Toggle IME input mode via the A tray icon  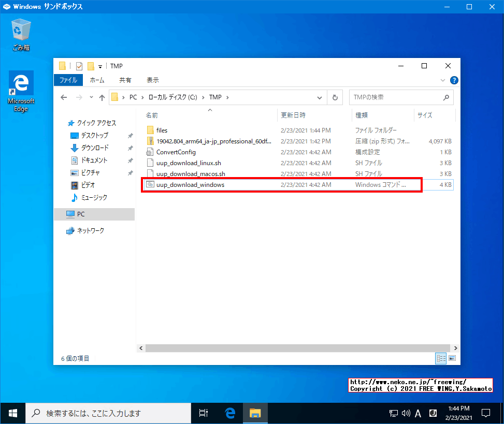(x=417, y=413)
